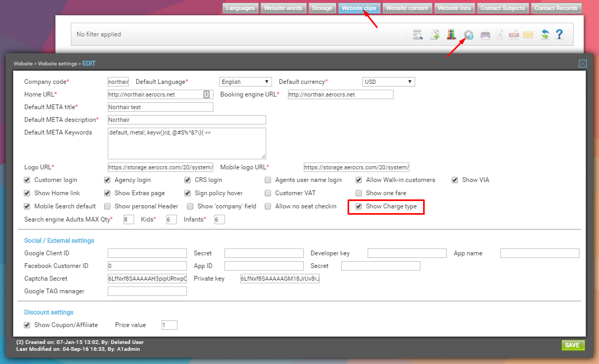Toggle Show Extras page checkbox
Image resolution: width=599 pixels, height=364 pixels.
point(107,193)
